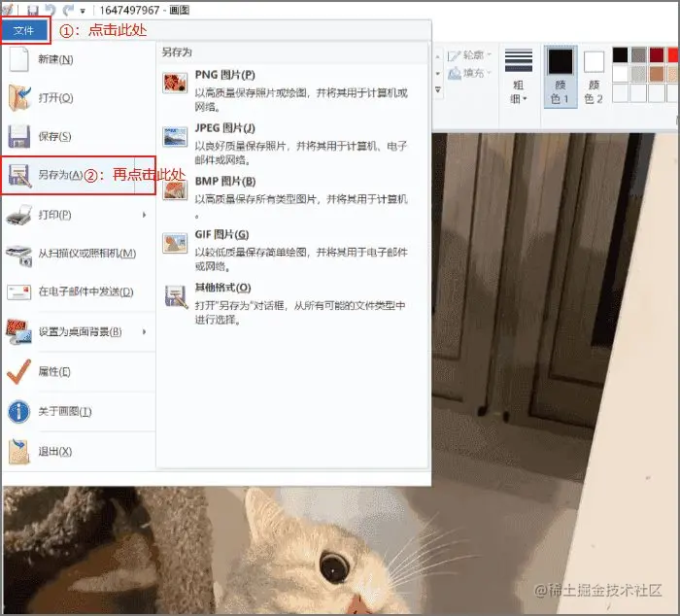Click the GIF 图片 format icon
The height and width of the screenshot is (616, 680).
point(175,243)
